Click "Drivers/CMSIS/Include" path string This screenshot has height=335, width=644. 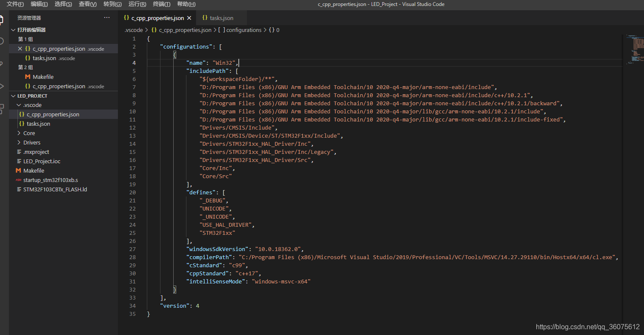coord(237,127)
